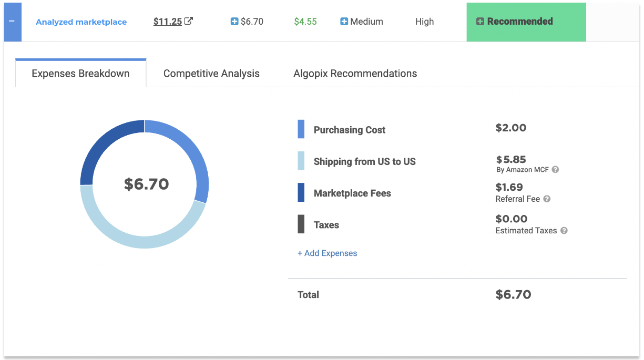Click the Purchasing Cost color bar
This screenshot has width=644, height=360.
tap(301, 129)
